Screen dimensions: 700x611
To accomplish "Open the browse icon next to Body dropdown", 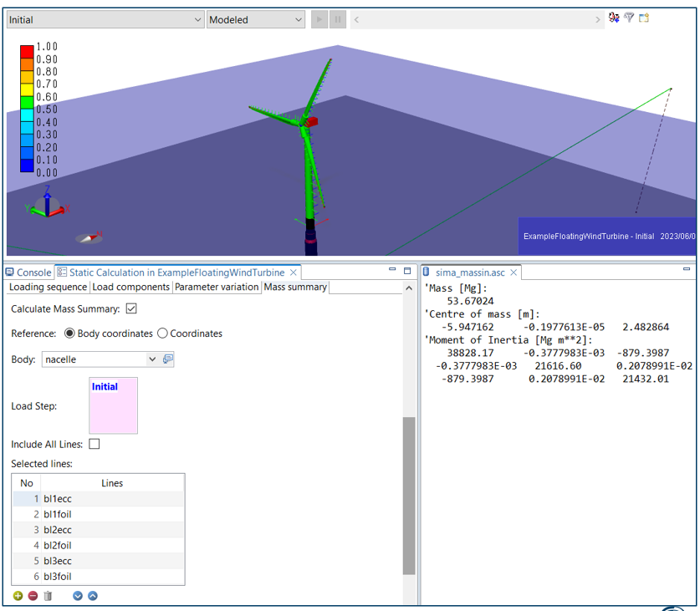I will point(168,359).
